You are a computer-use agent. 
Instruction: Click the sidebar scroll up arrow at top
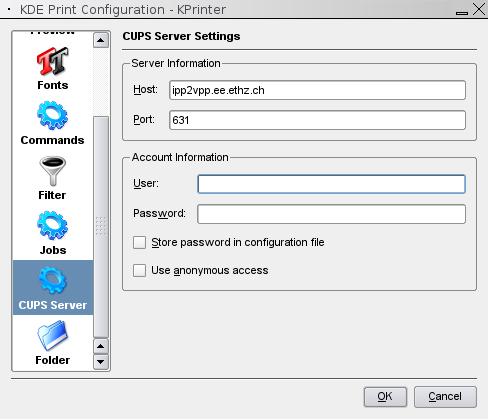point(101,40)
